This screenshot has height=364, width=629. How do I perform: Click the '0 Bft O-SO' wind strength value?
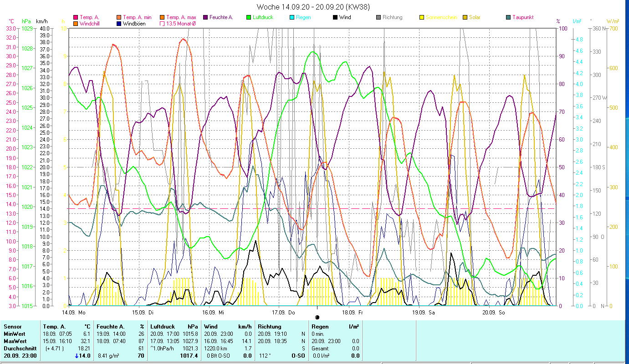click(219, 355)
